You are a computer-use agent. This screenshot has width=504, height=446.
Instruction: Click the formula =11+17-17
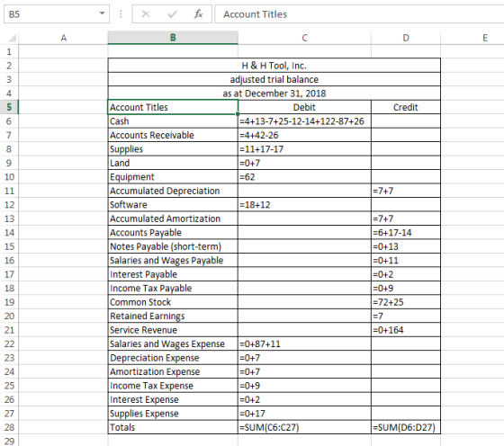[x=304, y=149]
